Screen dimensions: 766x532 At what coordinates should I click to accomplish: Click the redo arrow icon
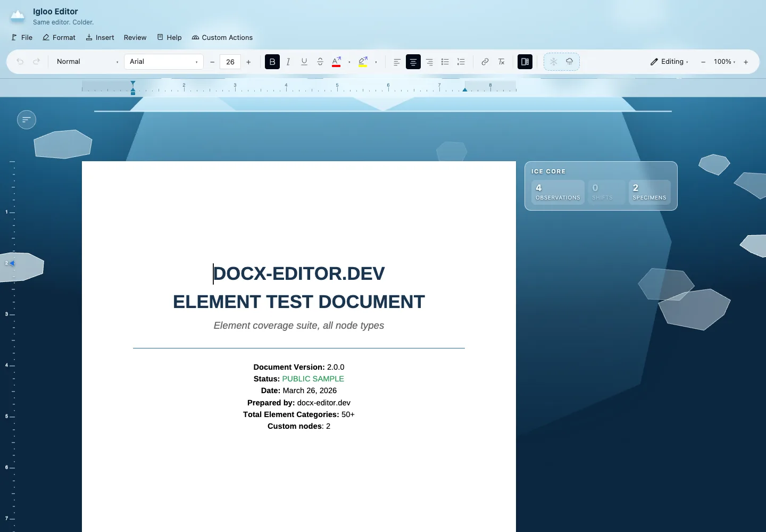pos(36,62)
